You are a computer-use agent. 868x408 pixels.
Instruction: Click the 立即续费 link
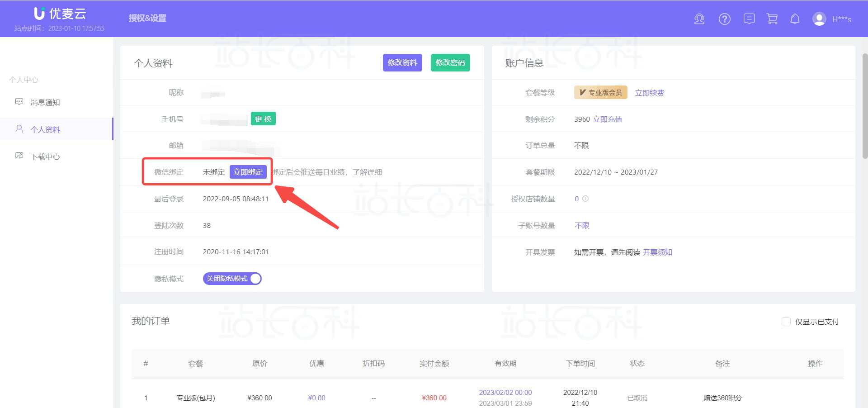(x=649, y=93)
